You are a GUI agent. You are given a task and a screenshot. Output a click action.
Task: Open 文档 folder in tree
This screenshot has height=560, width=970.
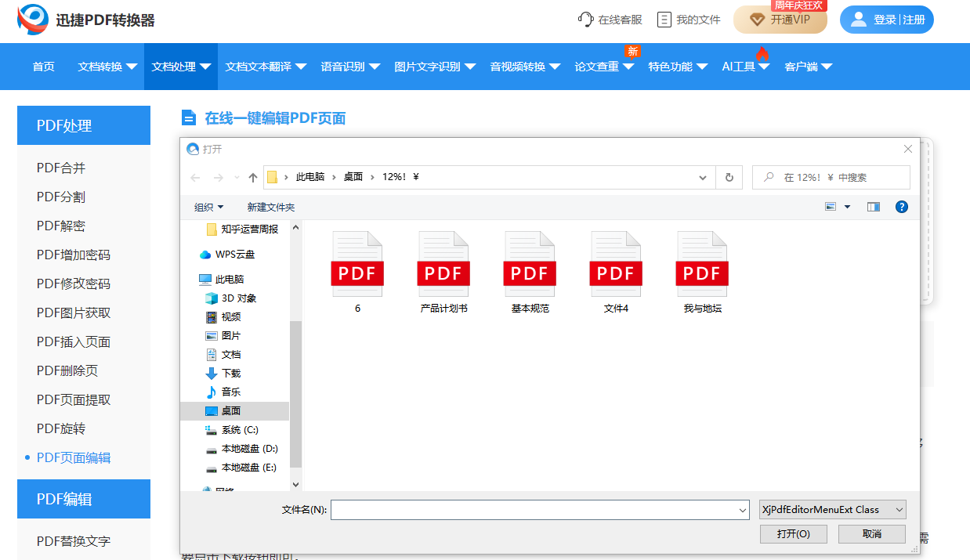point(223,355)
